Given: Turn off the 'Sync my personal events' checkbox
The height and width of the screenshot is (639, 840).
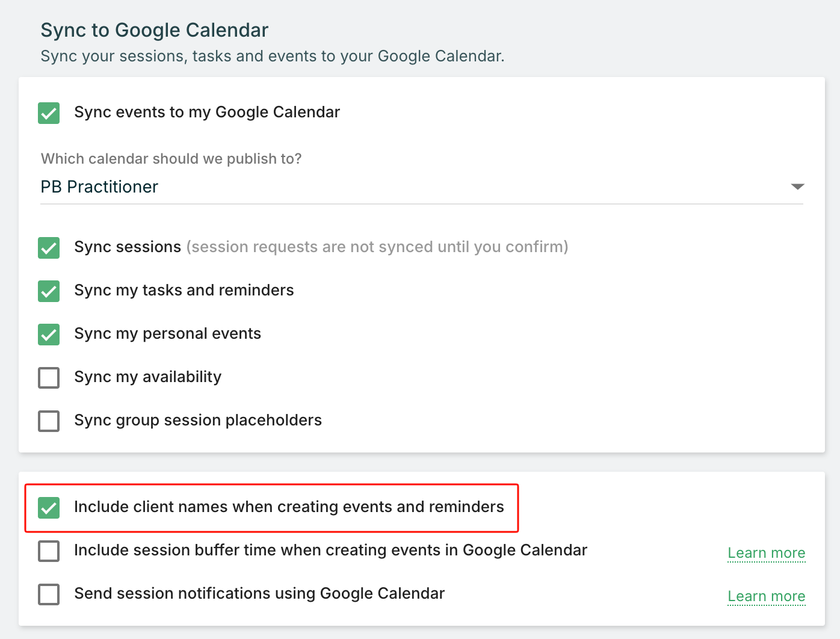Looking at the screenshot, I should tap(49, 335).
